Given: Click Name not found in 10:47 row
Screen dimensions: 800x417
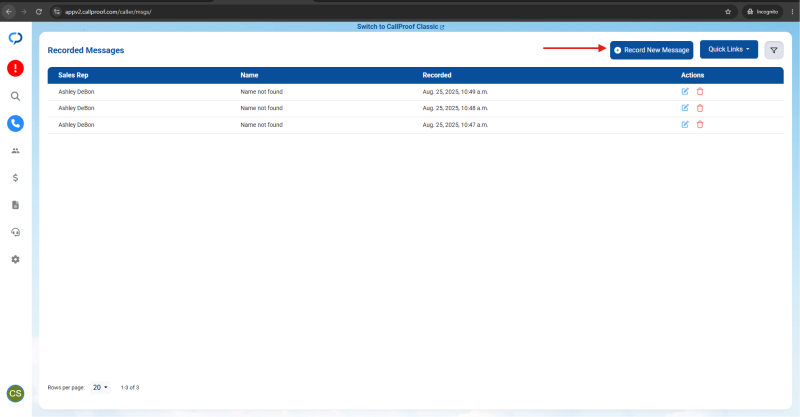Looking at the screenshot, I should click(261, 125).
